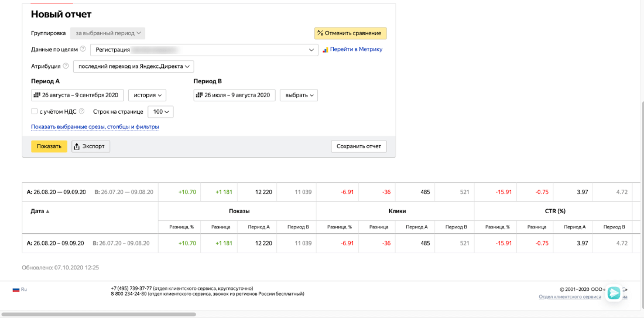Click the Новый отчет heading
The width and height of the screenshot is (644, 318).
61,15
